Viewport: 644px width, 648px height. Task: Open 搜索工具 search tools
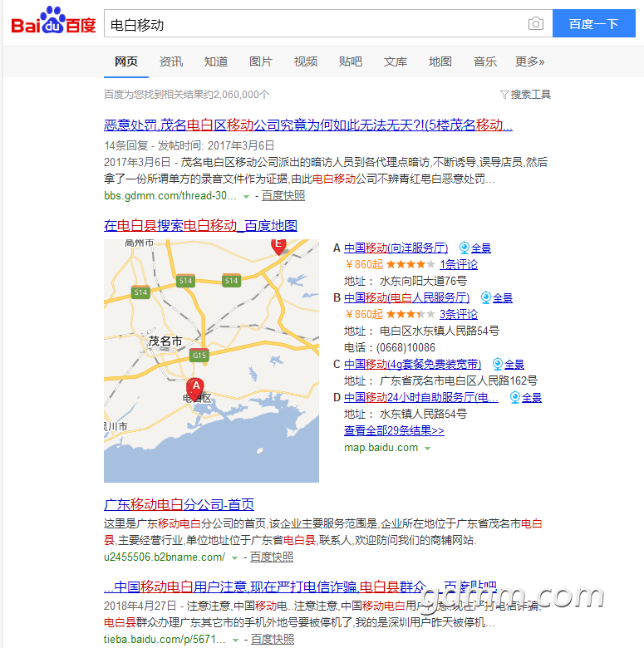(530, 95)
